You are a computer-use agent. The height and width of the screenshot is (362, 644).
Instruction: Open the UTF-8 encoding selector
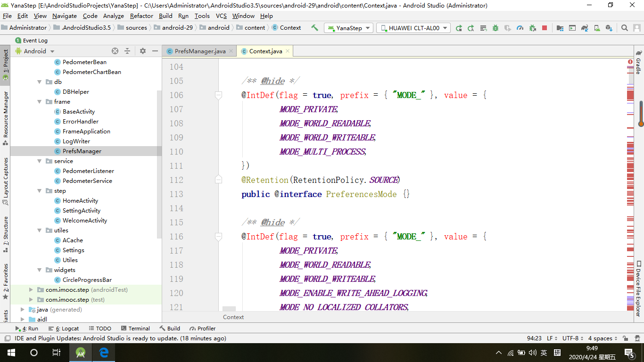pos(573,338)
